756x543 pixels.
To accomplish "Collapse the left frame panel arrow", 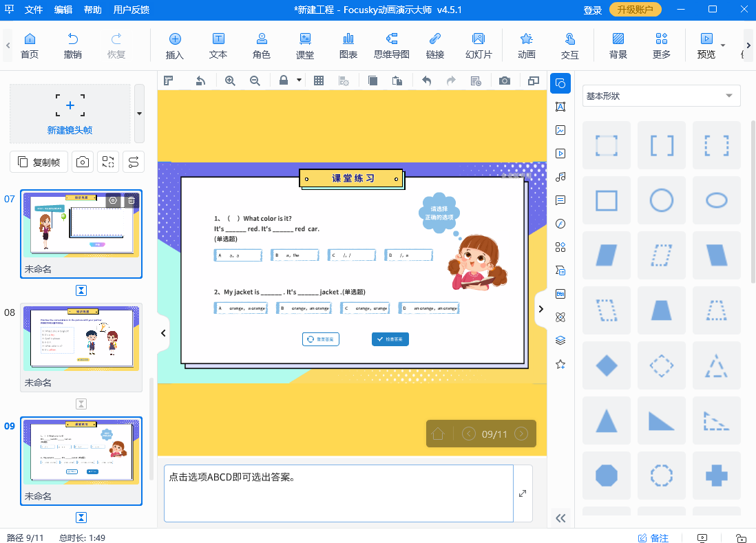I will pyautogui.click(x=163, y=333).
